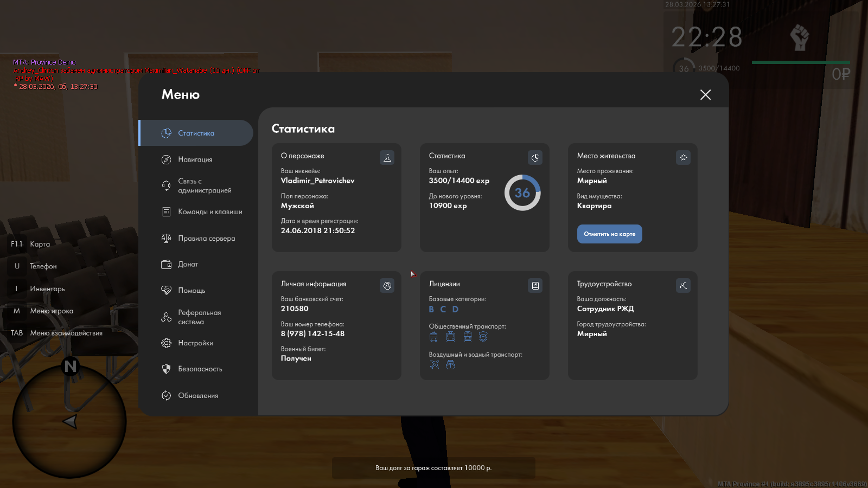Click the character profile icon in О персонаже card

pos(387,158)
